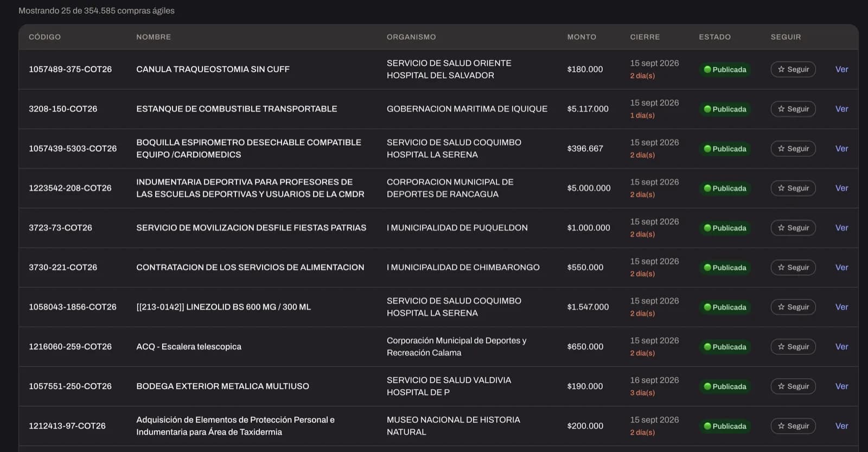Click the amount $5.117.000

coord(588,109)
